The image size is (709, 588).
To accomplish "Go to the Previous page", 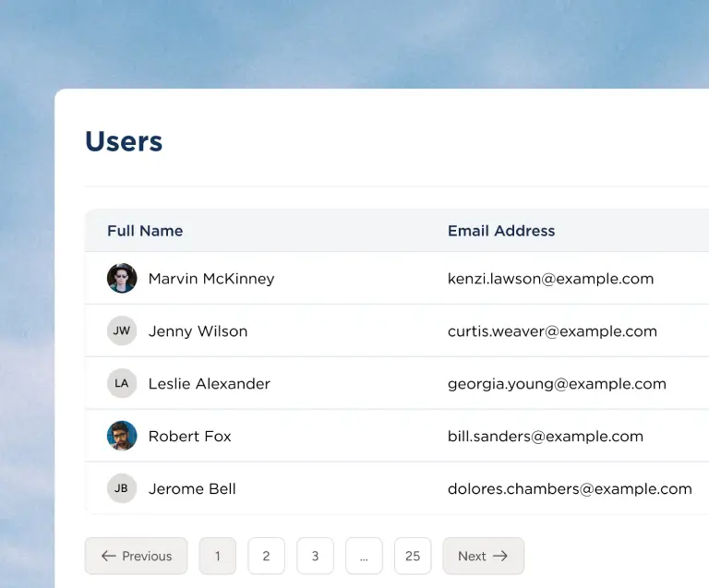I will (136, 556).
